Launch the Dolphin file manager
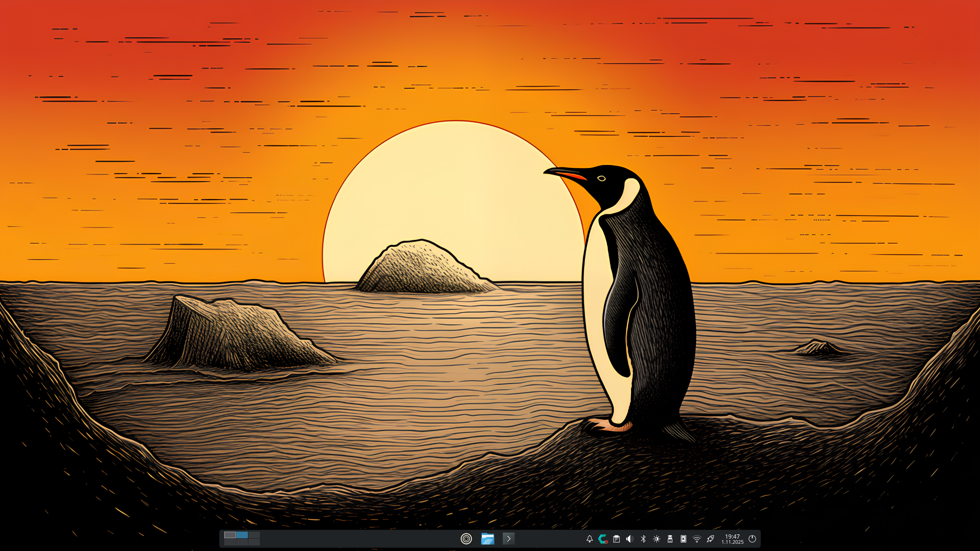This screenshot has width=980, height=551. tap(487, 538)
